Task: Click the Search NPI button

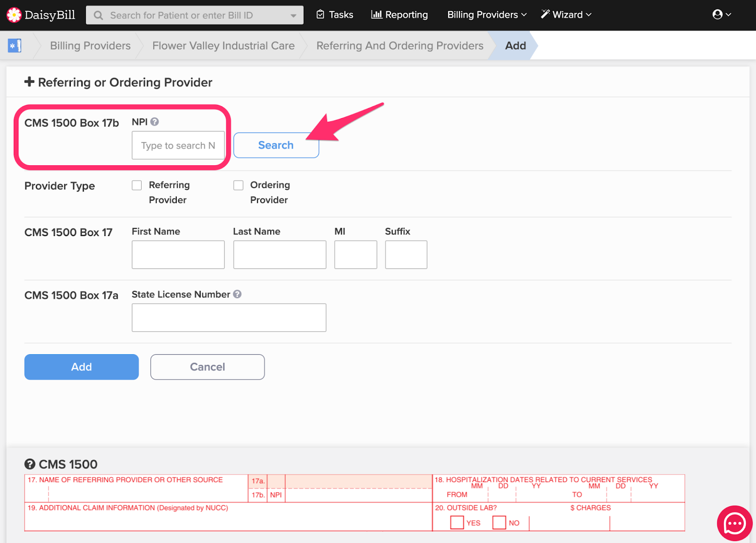Action: tap(276, 145)
